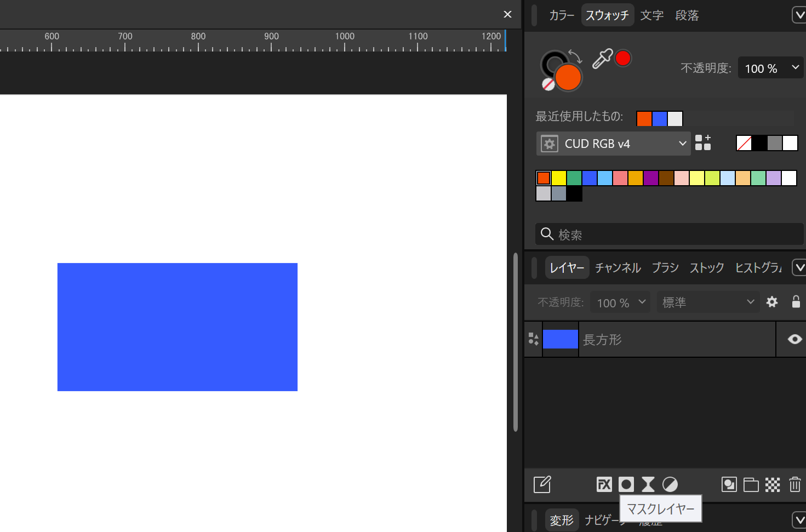The width and height of the screenshot is (806, 532).
Task: Open the 段落 tab
Action: coord(687,15)
